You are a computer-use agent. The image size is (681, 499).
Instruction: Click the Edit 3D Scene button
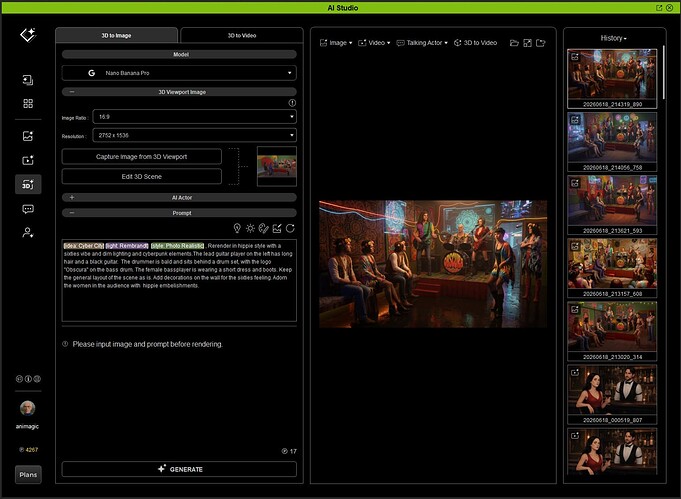pos(142,177)
